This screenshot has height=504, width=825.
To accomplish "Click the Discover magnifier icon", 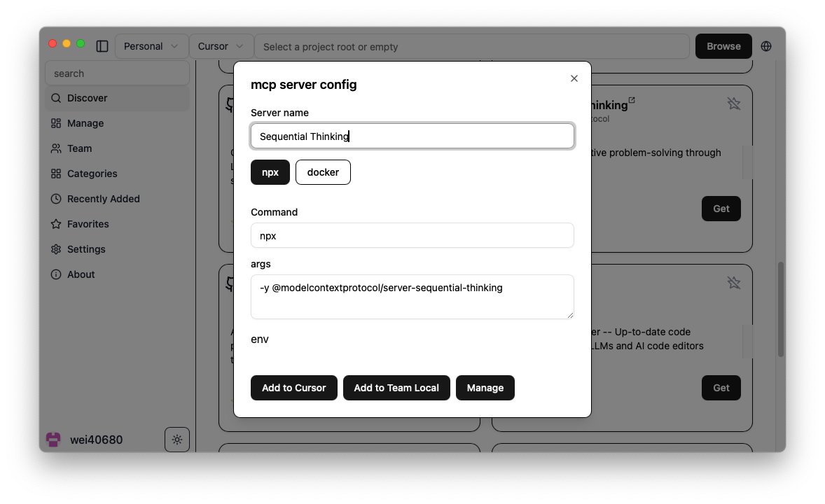I will [56, 98].
